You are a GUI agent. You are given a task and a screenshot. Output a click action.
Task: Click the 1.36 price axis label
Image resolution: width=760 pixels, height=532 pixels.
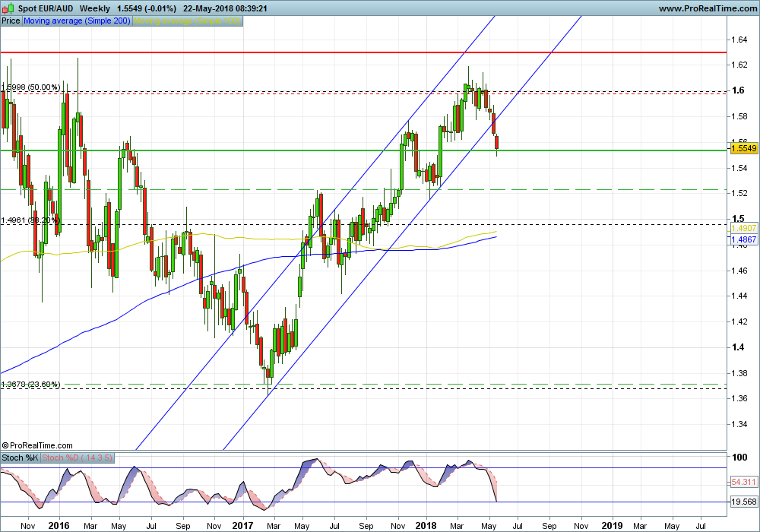click(739, 398)
